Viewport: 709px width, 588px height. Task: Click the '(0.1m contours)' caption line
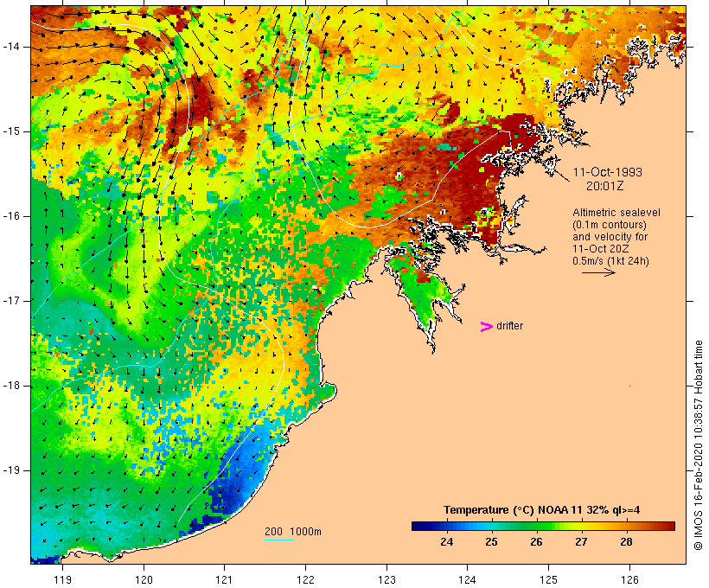tap(610, 224)
